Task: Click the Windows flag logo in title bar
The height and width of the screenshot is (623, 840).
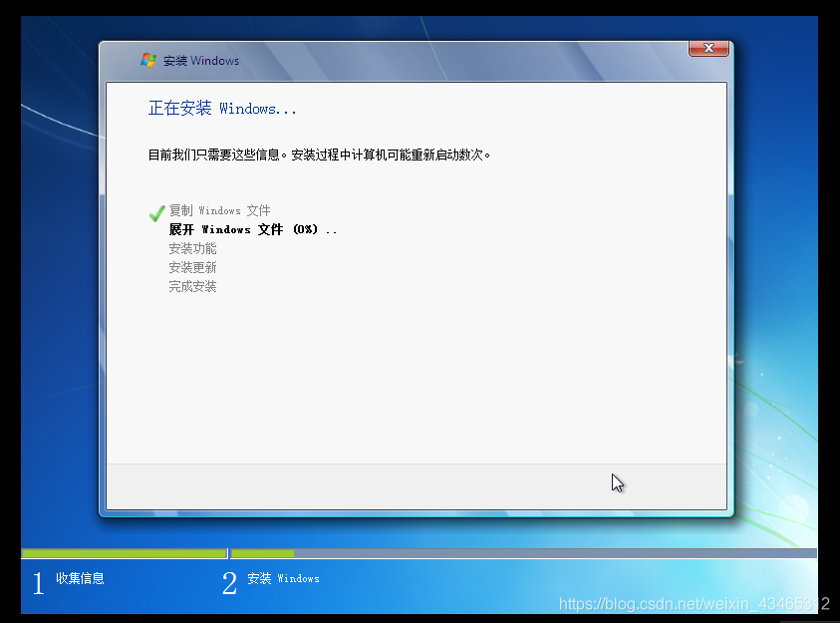Action: click(x=148, y=60)
